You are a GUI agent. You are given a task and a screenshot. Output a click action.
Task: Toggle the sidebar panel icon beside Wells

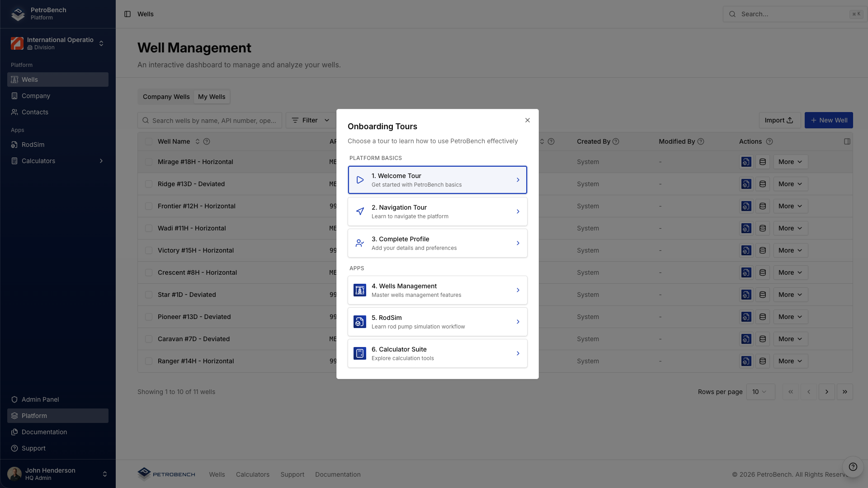[127, 14]
